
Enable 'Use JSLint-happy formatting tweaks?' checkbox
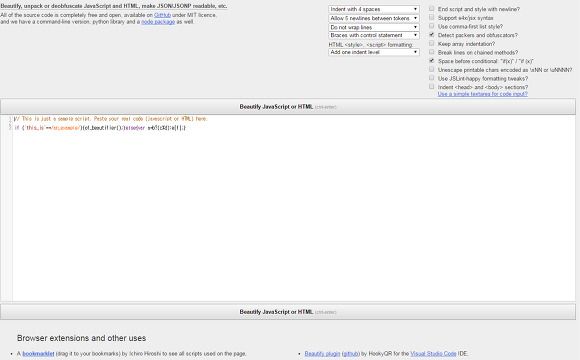click(x=431, y=78)
